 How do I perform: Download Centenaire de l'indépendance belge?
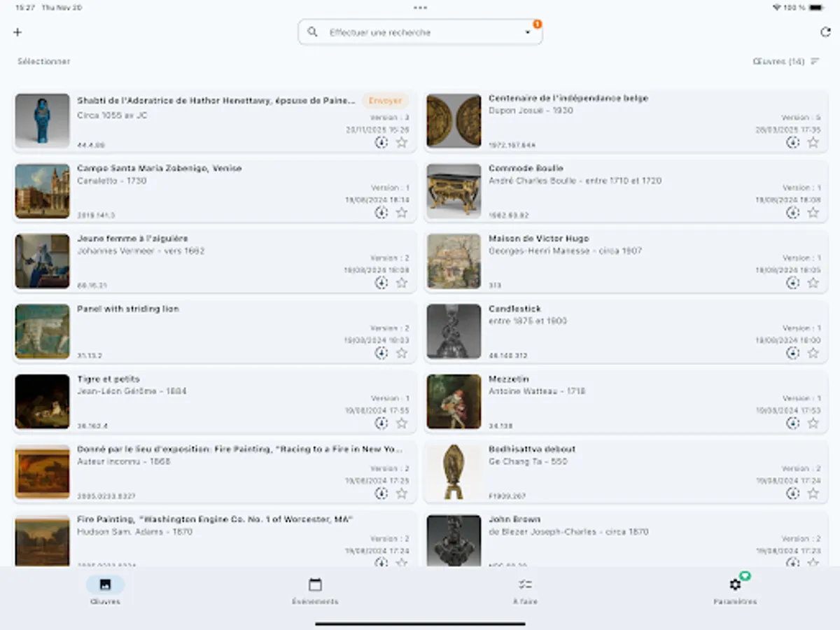point(792,143)
